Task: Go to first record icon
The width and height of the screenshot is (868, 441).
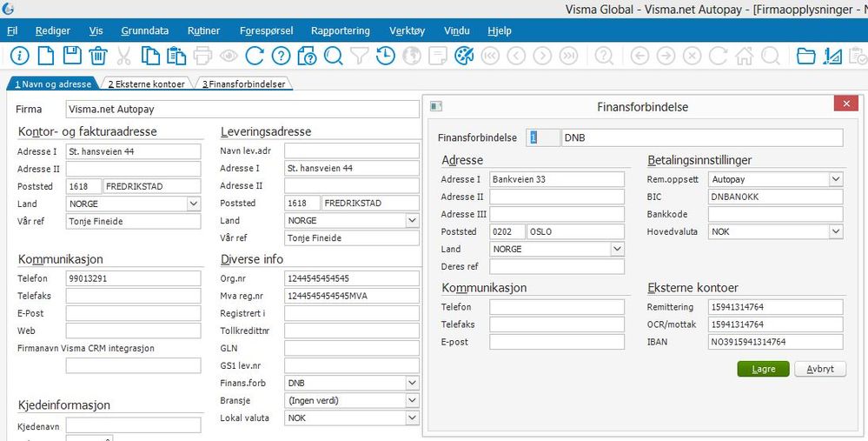Action: tap(490, 56)
